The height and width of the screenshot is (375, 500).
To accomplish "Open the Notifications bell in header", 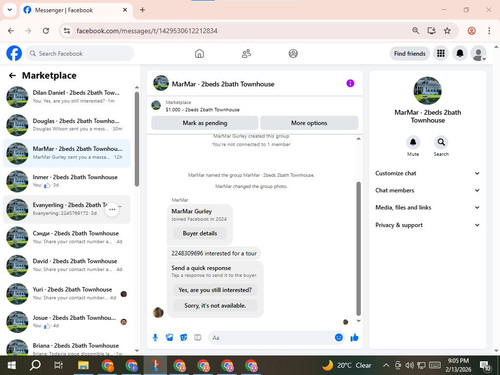I will click(460, 53).
